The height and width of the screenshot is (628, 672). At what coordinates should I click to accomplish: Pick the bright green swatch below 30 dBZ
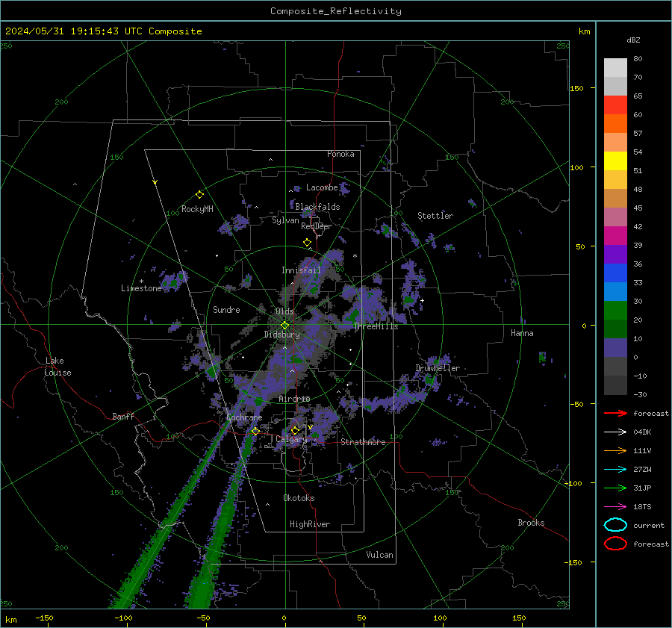(x=615, y=311)
